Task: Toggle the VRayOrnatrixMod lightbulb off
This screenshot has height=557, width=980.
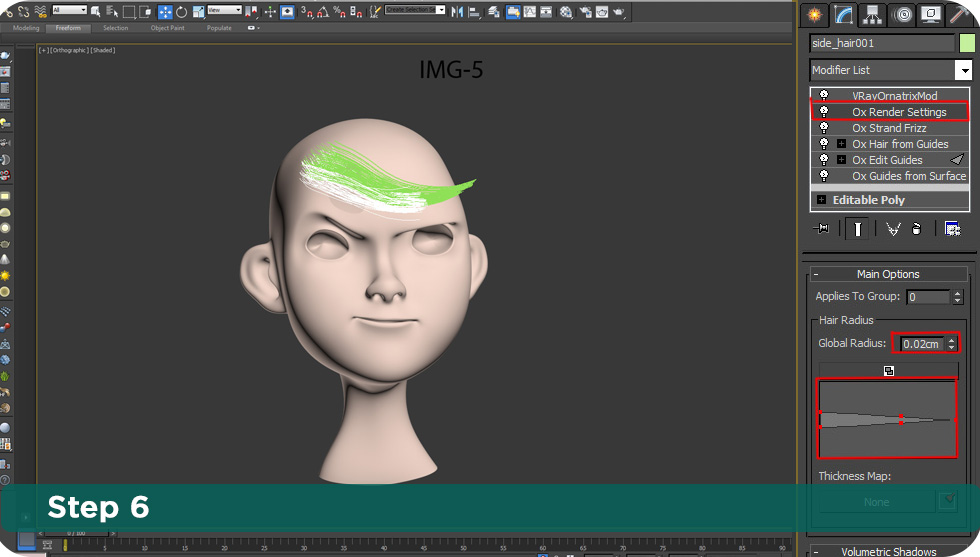Action: click(824, 96)
